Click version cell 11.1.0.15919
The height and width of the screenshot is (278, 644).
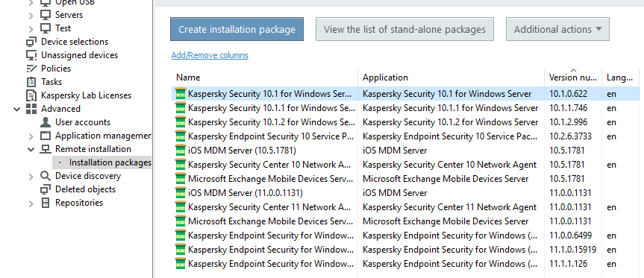click(572, 250)
